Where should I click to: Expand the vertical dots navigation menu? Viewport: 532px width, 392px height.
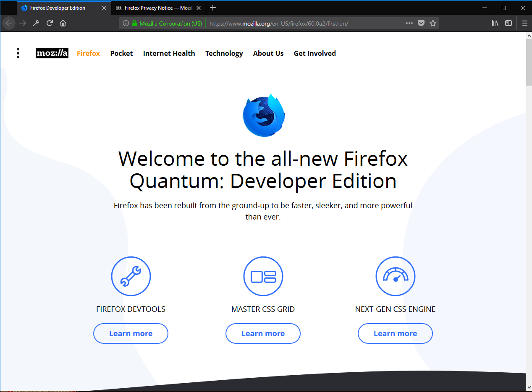[18, 53]
